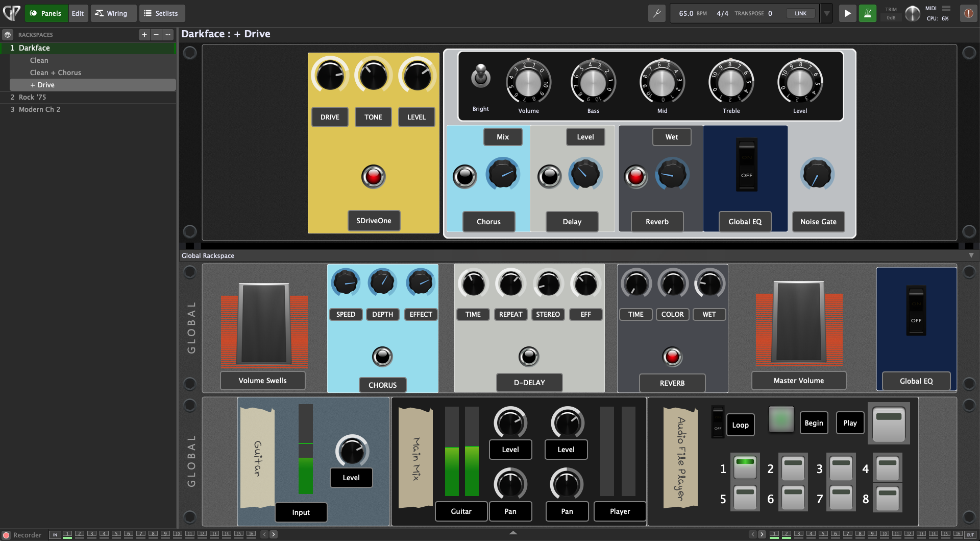Click the LINK button
This screenshot has height=541, width=980.
tap(800, 13)
